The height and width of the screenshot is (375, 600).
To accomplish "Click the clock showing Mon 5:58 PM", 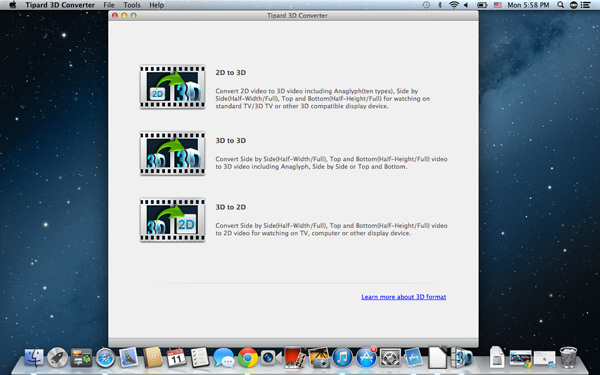I will pos(528,5).
